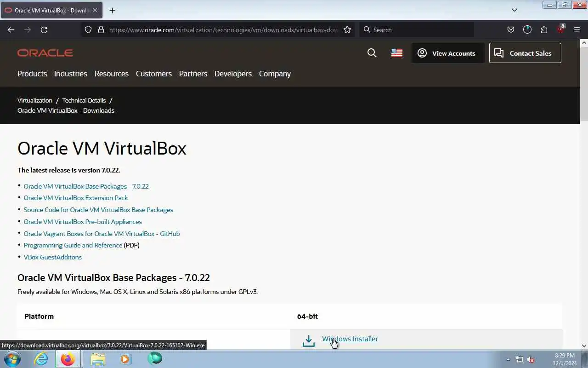
Task: Launch Internet Explorer from the taskbar
Action: (41, 359)
